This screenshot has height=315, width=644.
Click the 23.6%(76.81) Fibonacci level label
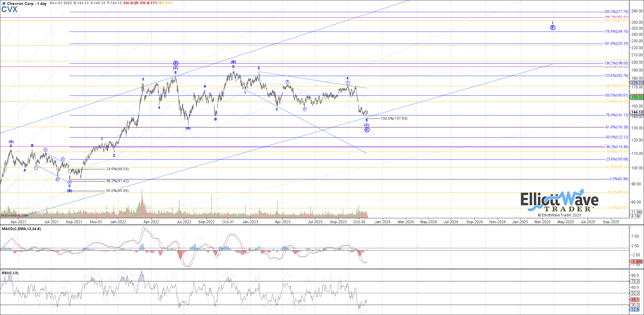coord(618,208)
